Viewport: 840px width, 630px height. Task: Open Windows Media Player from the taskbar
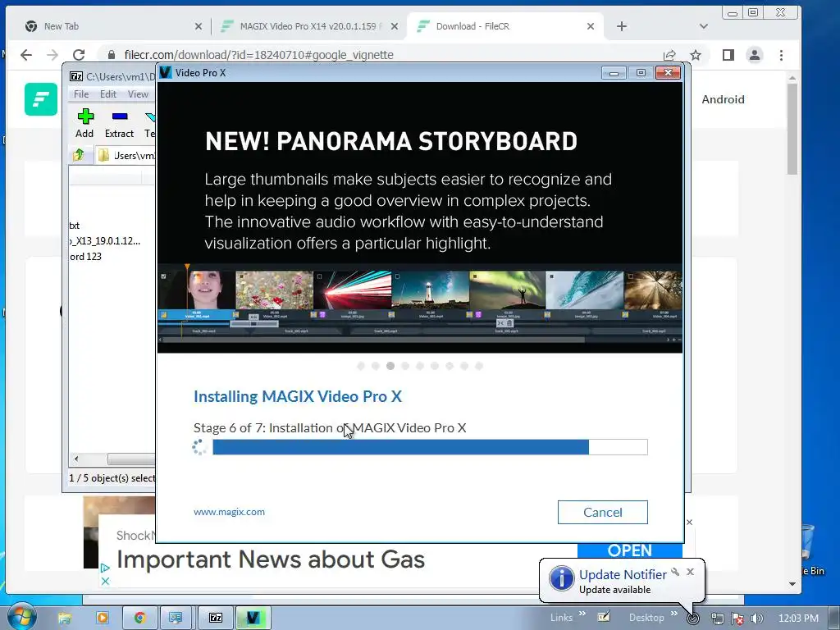click(102, 618)
